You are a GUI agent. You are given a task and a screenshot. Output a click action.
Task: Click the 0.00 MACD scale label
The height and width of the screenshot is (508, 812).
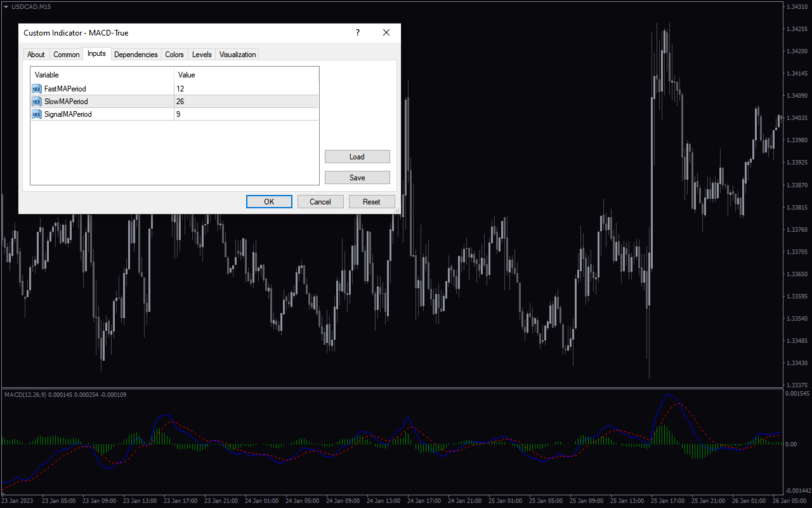click(x=792, y=444)
